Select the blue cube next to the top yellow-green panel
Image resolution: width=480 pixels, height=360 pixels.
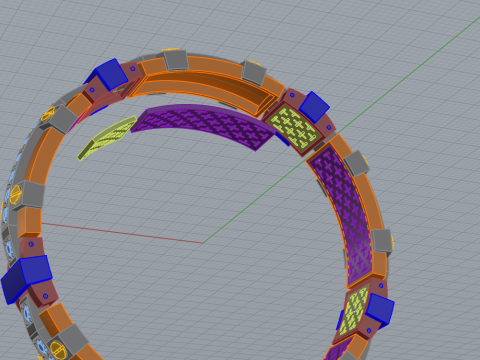314,107
